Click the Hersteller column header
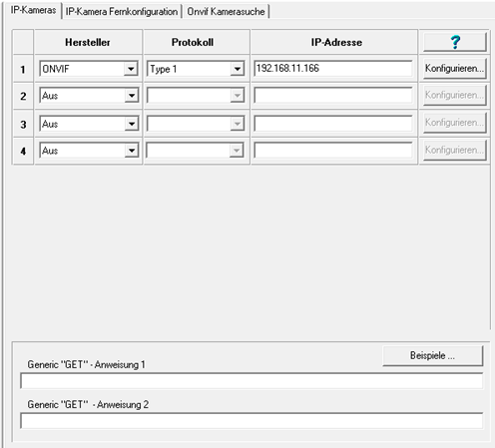 88,42
